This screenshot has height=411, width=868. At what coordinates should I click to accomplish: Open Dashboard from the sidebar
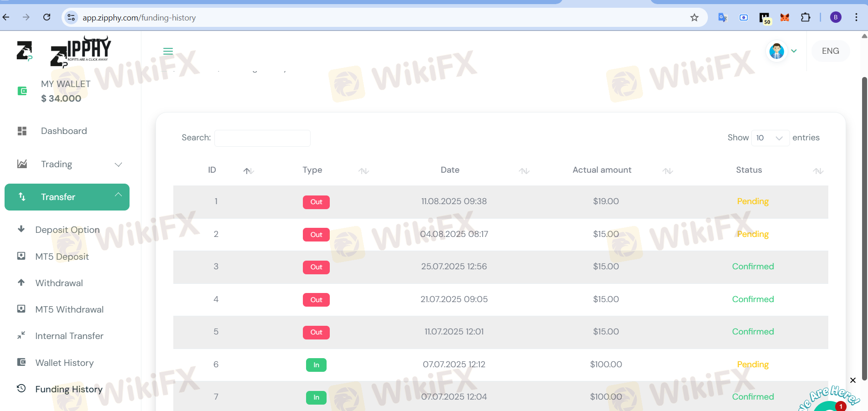coord(64,131)
